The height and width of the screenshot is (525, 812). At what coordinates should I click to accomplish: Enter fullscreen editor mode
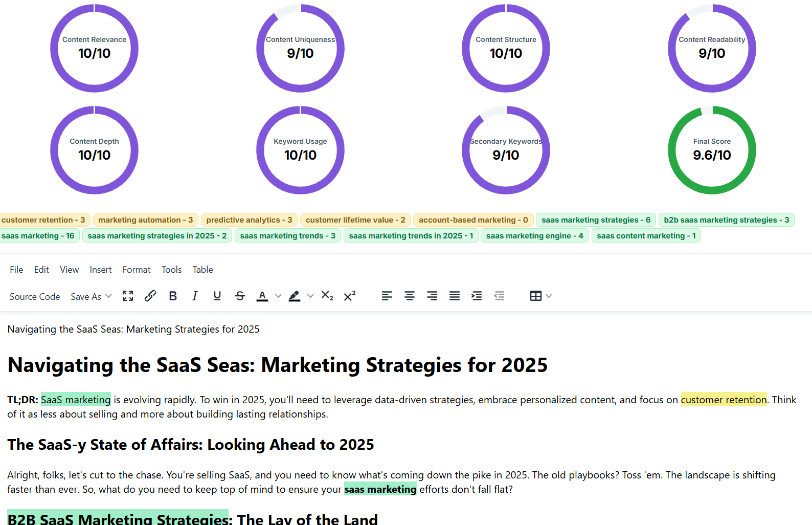pyautogui.click(x=128, y=296)
